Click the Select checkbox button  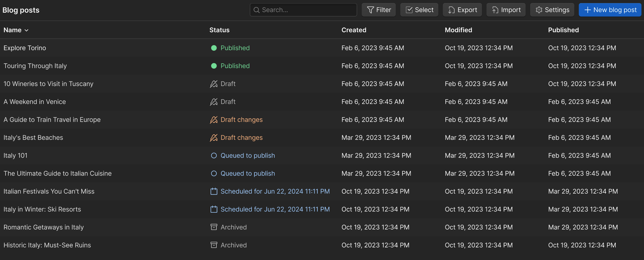tap(419, 10)
